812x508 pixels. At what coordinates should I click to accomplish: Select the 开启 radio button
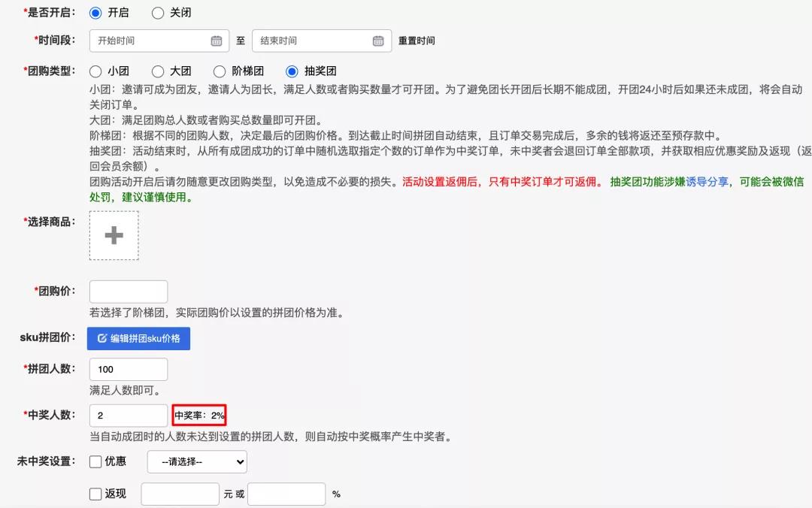pos(95,13)
